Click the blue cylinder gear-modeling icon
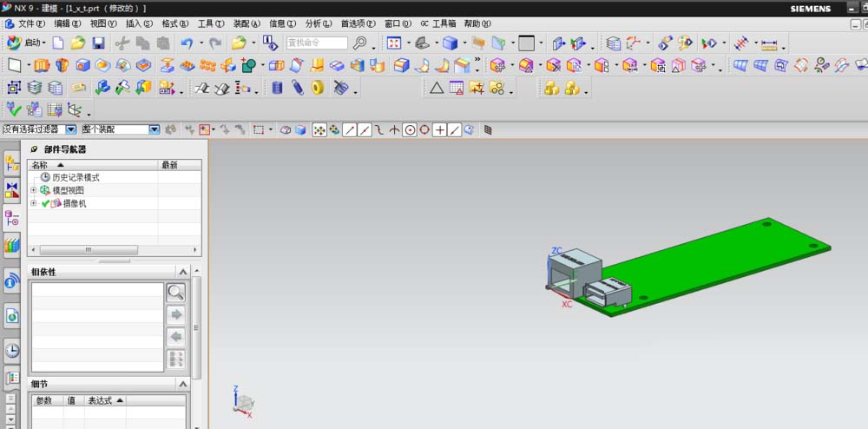Screen dimensions: 868x429 tap(278, 88)
